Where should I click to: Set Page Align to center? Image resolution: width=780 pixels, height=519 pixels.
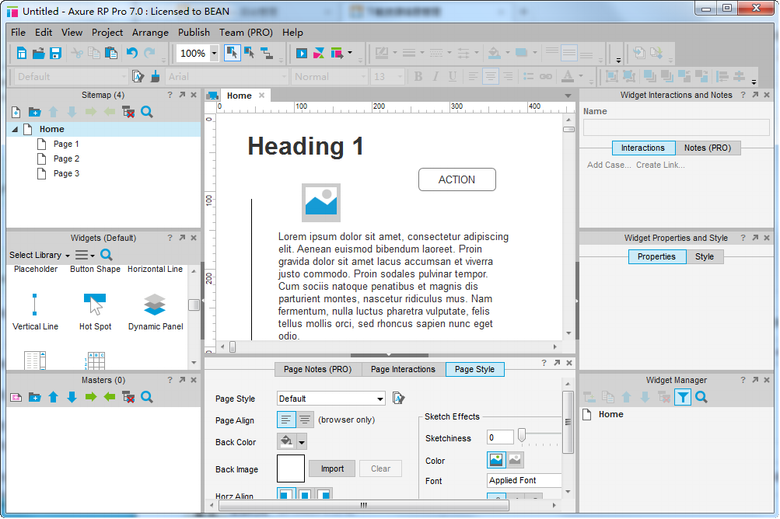point(305,419)
